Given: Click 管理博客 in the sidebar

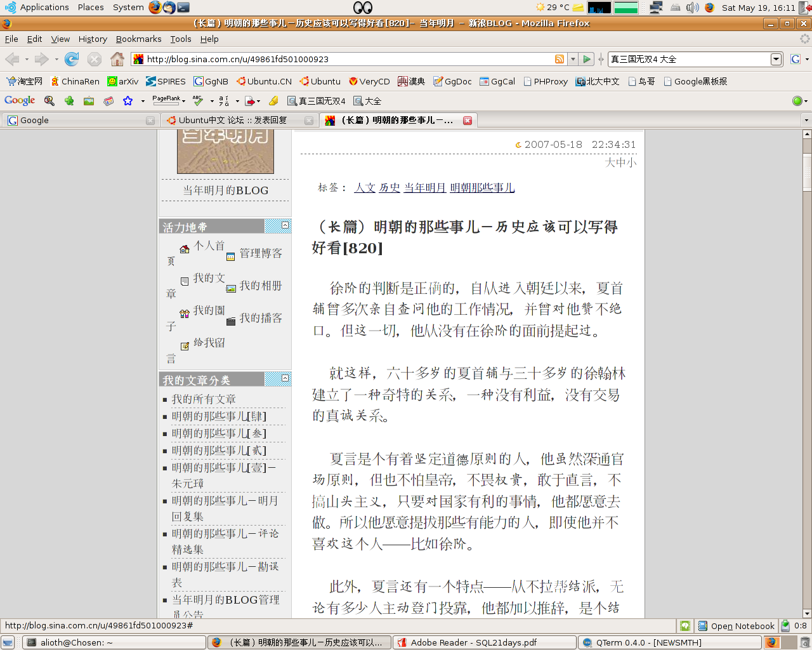Looking at the screenshot, I should (x=261, y=253).
